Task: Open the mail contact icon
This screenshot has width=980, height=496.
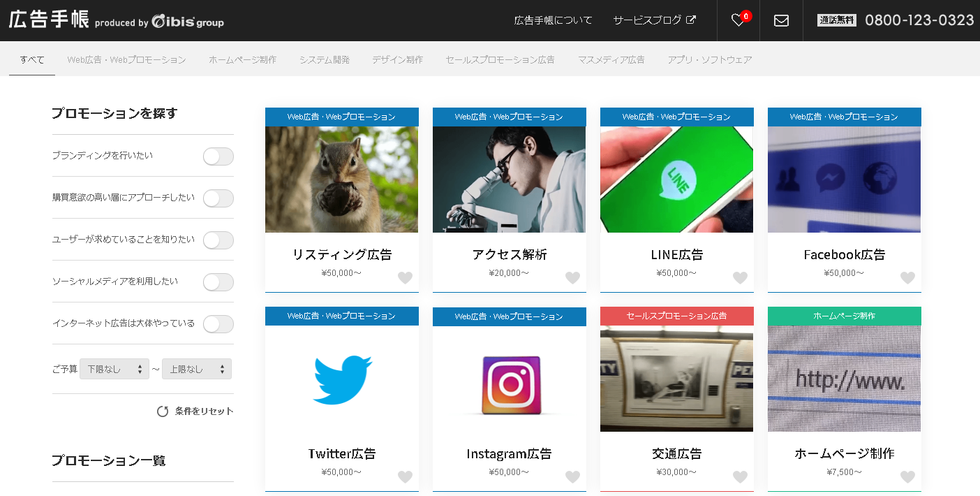Action: click(781, 20)
